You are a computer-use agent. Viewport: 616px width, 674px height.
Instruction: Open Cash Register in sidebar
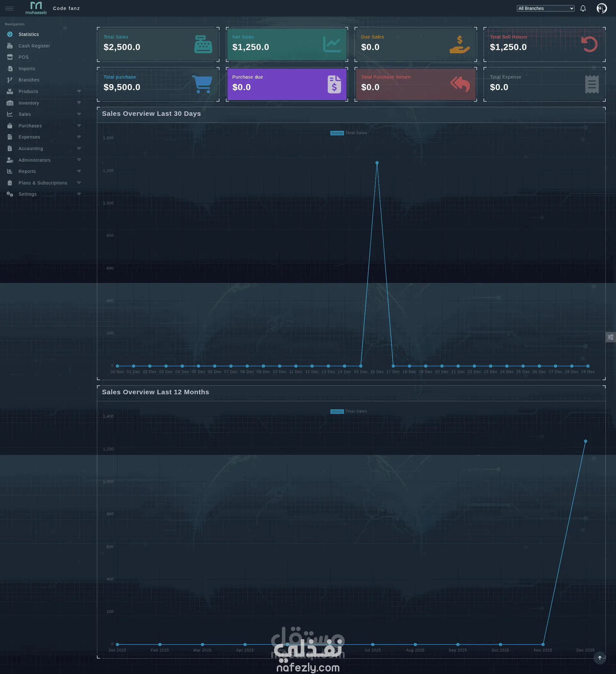pyautogui.click(x=34, y=46)
